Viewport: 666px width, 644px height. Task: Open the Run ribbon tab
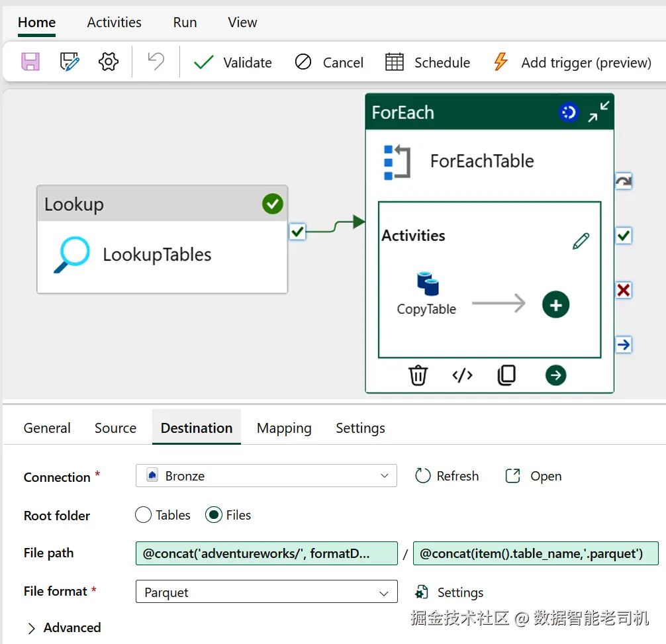click(x=185, y=22)
